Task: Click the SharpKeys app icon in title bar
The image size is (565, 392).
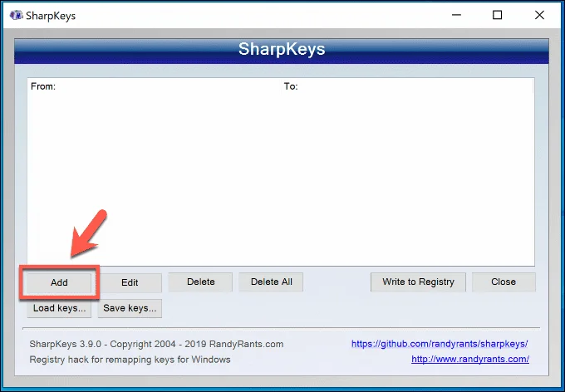Action: (x=17, y=16)
